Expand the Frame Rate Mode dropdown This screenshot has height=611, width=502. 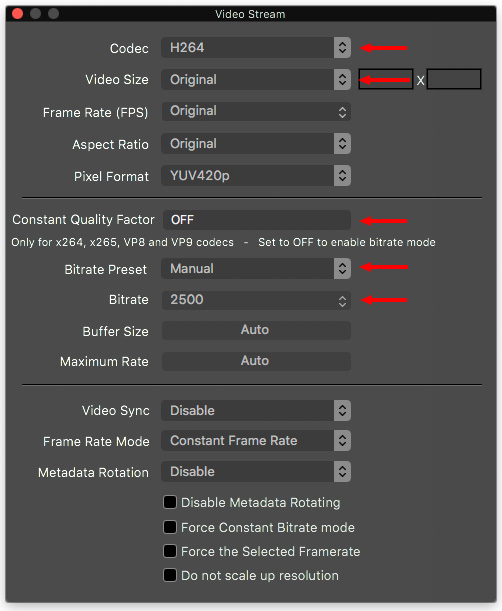pyautogui.click(x=256, y=441)
